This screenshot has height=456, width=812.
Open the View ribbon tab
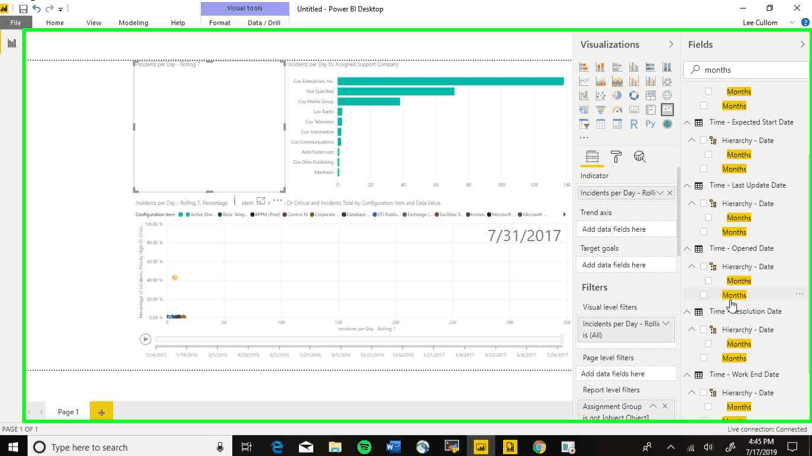(x=94, y=23)
